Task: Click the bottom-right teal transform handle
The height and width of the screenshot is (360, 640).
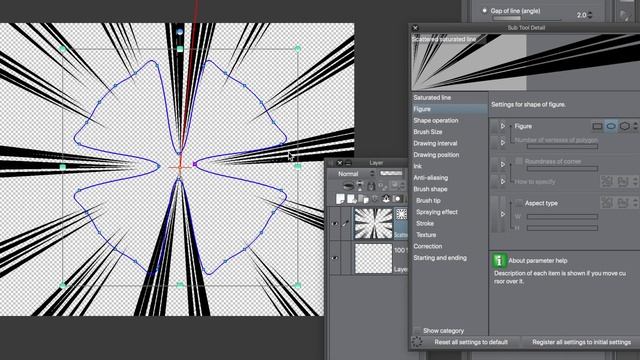Action: tap(298, 285)
